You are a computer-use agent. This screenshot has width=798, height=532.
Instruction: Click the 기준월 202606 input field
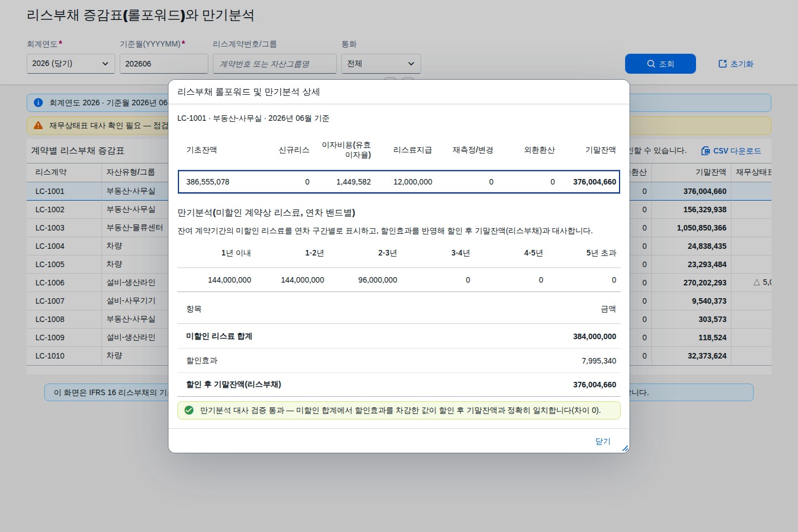[163, 64]
